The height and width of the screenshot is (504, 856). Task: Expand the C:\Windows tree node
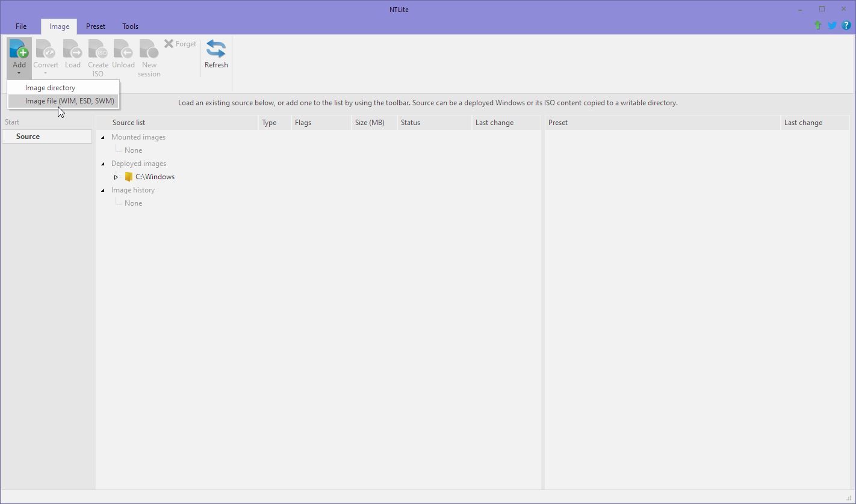click(116, 177)
